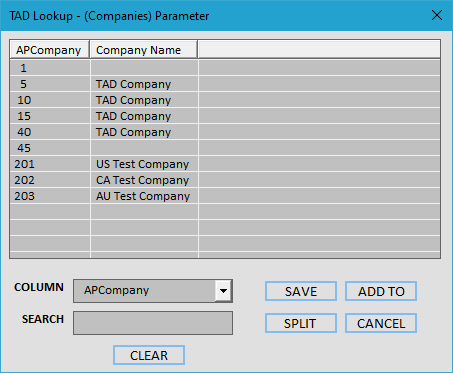Focus the SEARCH input field
Viewport: 453px width, 373px height.
click(153, 323)
